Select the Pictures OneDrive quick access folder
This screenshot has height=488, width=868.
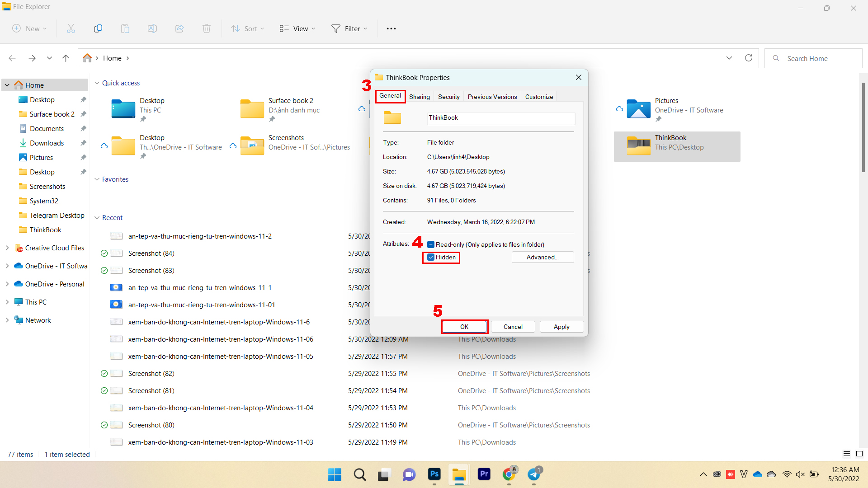click(677, 110)
